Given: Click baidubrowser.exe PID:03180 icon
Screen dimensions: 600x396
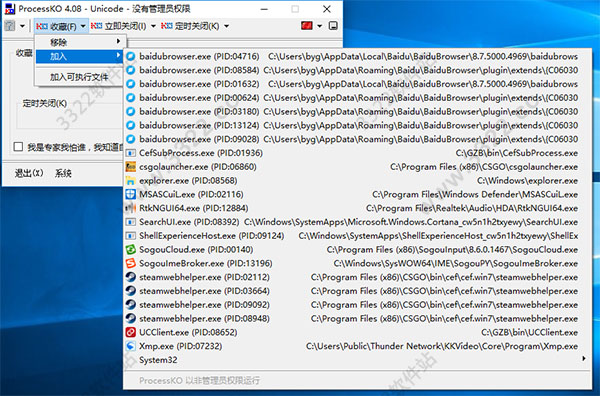Looking at the screenshot, I should coord(131,111).
